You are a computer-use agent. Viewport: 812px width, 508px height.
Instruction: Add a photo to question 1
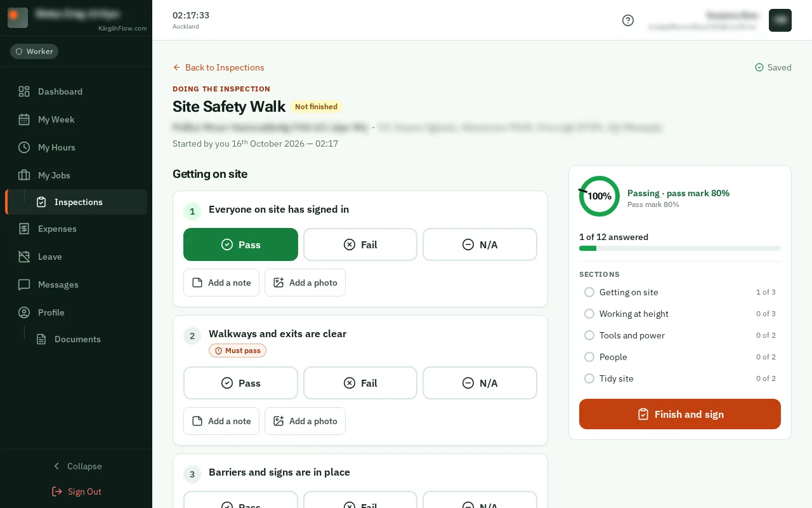pyautogui.click(x=305, y=283)
